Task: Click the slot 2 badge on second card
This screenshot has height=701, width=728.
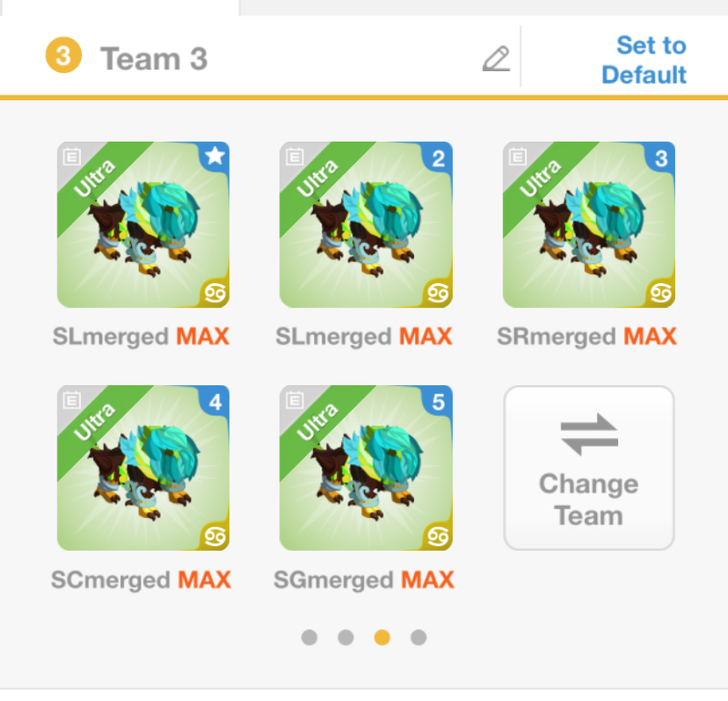Action: click(438, 157)
